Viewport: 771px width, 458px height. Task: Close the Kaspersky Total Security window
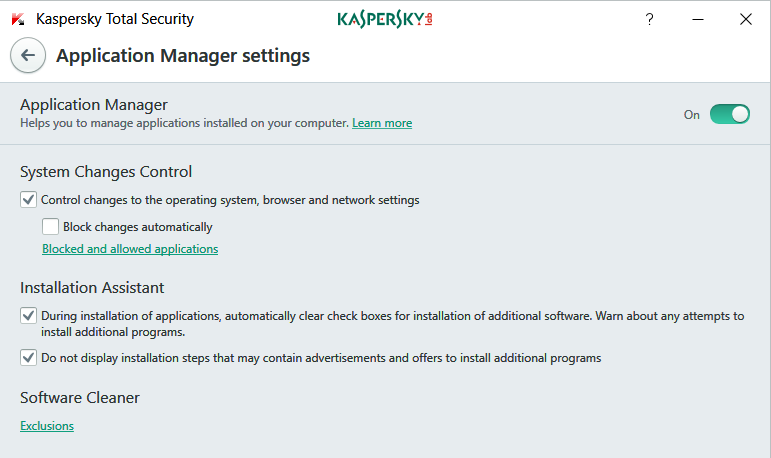[745, 19]
